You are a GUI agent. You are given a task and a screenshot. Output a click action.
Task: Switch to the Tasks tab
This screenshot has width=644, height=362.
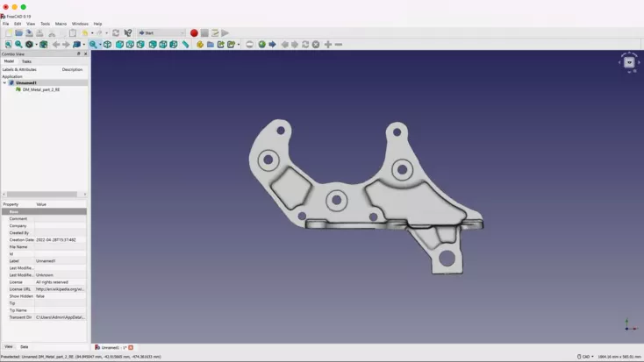26,61
